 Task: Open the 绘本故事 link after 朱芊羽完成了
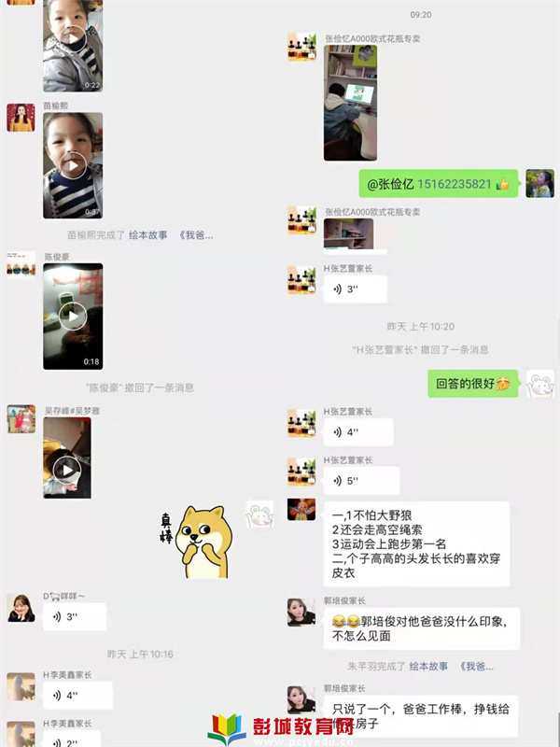click(x=428, y=666)
